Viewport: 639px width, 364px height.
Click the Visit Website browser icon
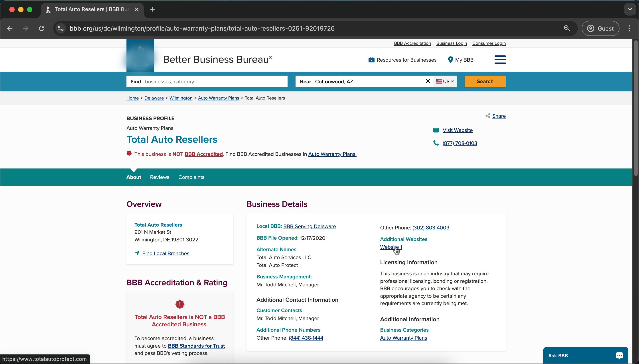coord(436,130)
